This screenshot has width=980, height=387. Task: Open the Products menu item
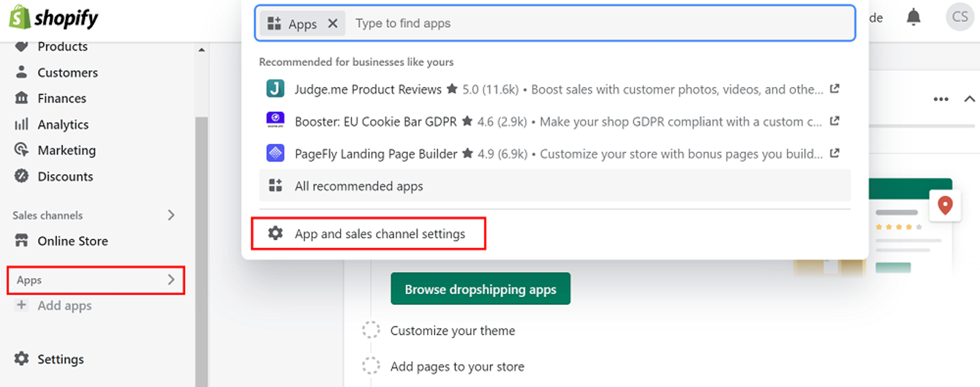point(63,46)
